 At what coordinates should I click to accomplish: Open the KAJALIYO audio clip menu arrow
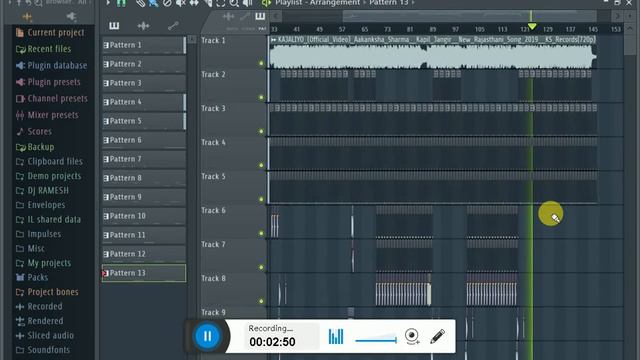click(273, 40)
